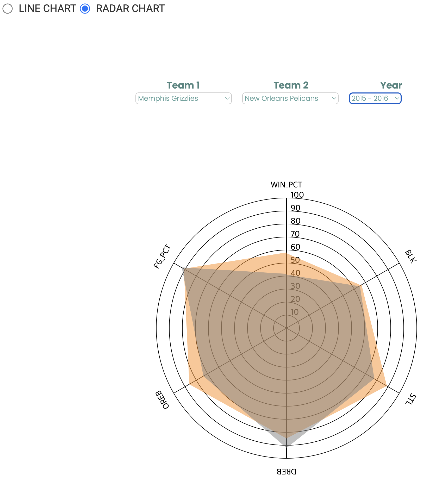Click the BLK axis label on radar
Image resolution: width=448 pixels, height=500 pixels.
(x=410, y=257)
